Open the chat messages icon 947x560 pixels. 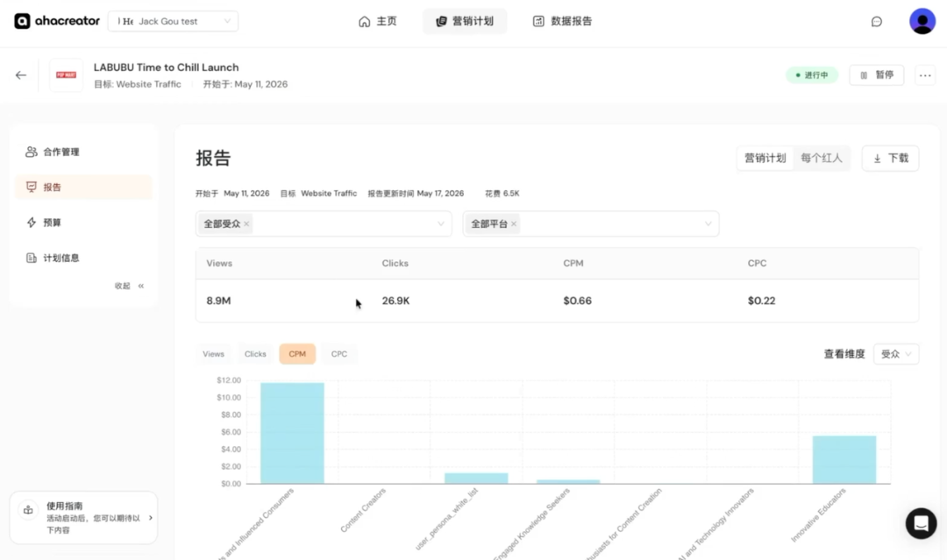(876, 22)
